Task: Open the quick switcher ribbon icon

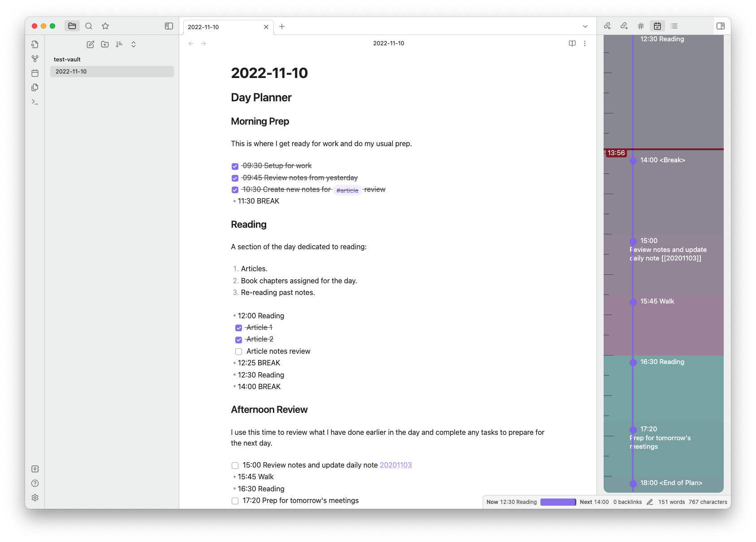Action: coord(35,44)
